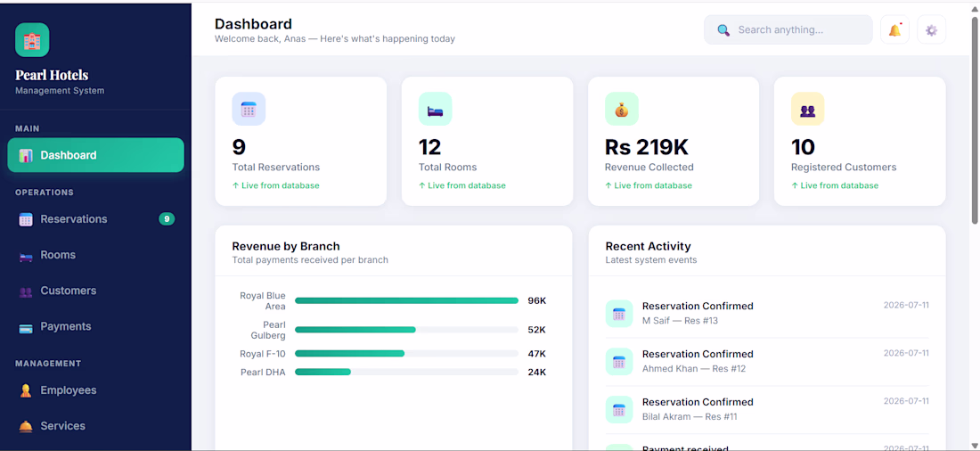Image resolution: width=980 pixels, height=451 pixels.
Task: Click the notification bell icon
Action: [894, 29]
